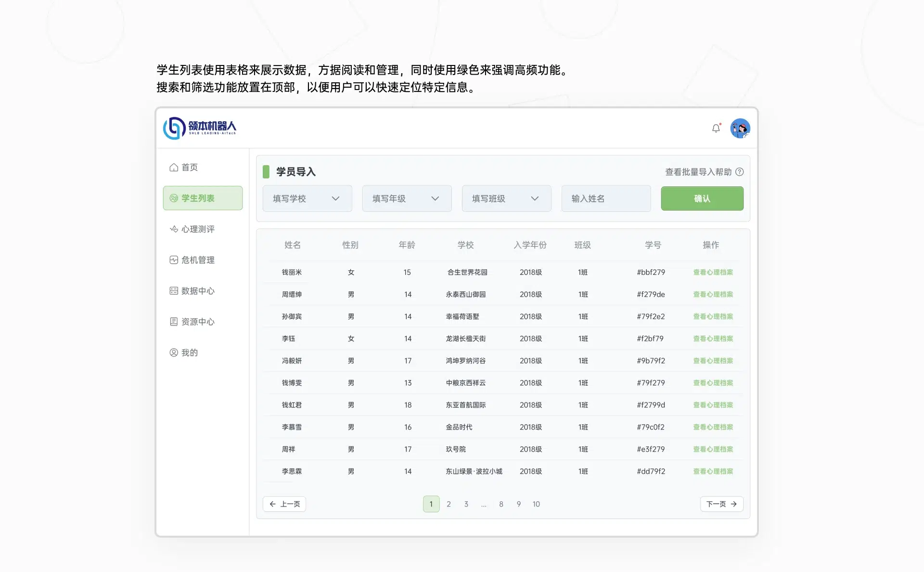Open the user avatar profile
This screenshot has width=924, height=572.
(740, 129)
